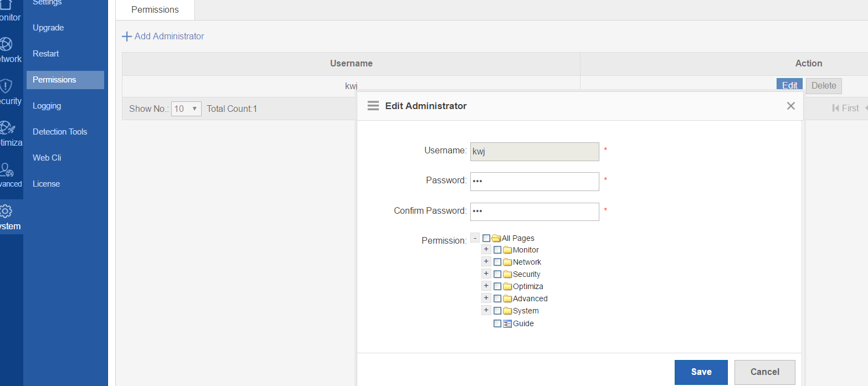Click the plus icon beside Add Administrator
The width and height of the screenshot is (868, 386).
click(x=127, y=37)
